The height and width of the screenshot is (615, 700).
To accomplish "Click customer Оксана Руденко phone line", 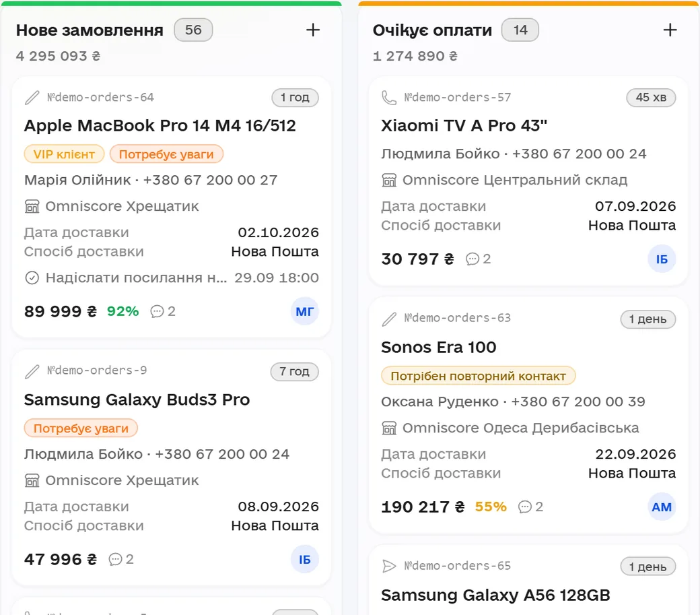I will click(513, 401).
